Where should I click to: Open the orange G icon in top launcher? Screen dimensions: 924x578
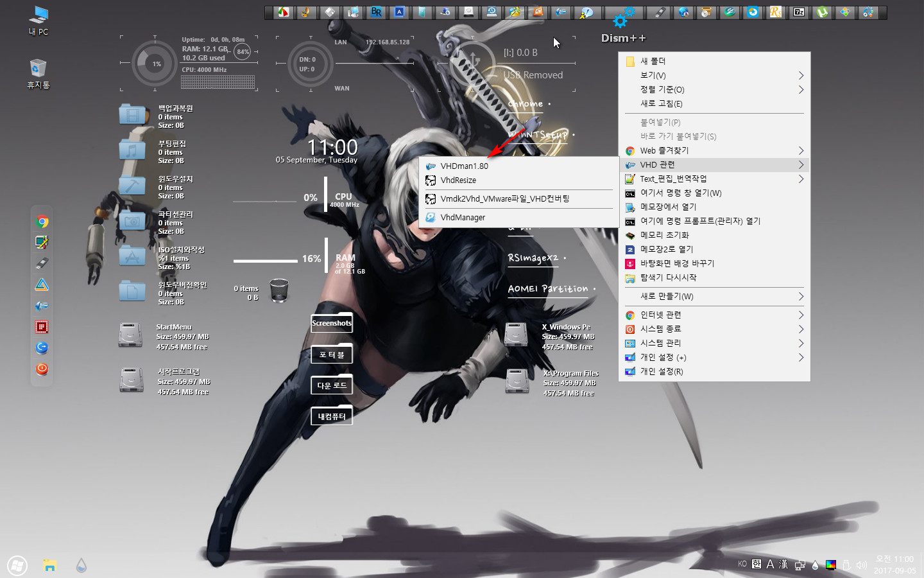[x=538, y=12]
